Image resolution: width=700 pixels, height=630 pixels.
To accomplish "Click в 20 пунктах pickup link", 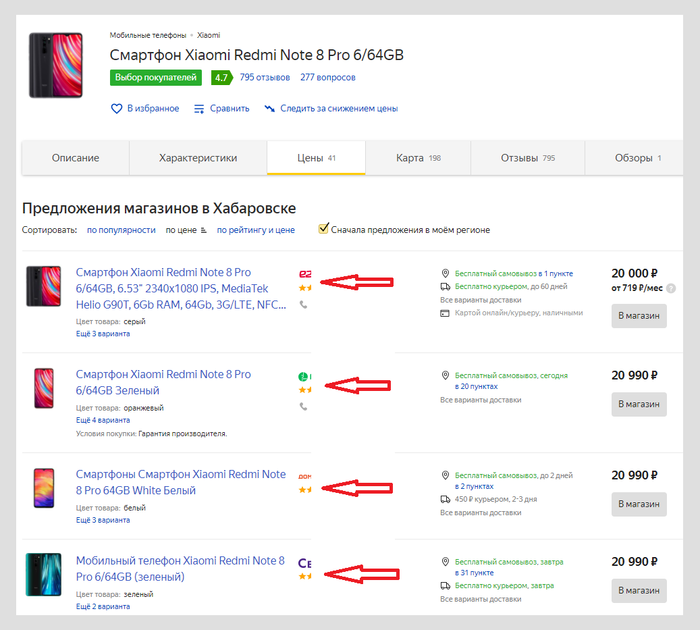I will [476, 387].
